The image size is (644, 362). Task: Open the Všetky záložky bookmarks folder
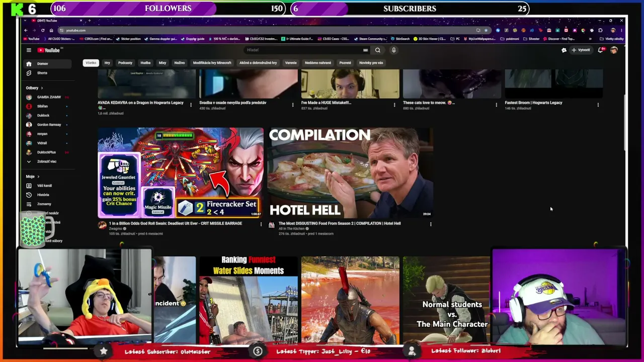pos(612,39)
